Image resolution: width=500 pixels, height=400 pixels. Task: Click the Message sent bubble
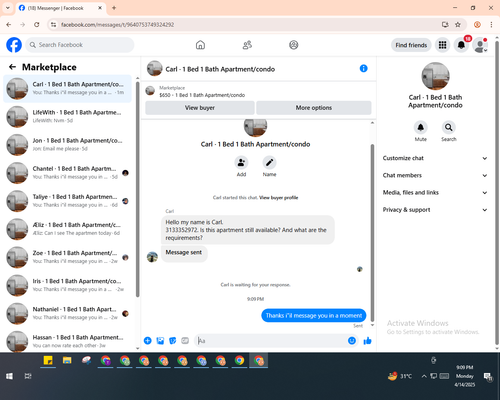184,253
